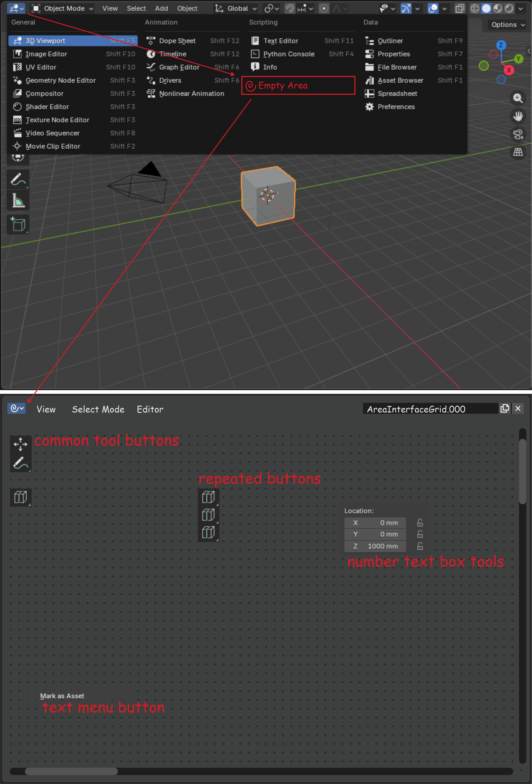
Task: Click the red X axis on the navigation gizmo
Action: (509, 70)
